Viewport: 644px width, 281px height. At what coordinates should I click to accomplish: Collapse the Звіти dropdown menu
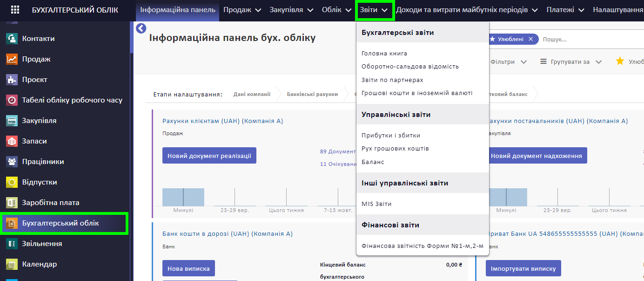point(375,10)
